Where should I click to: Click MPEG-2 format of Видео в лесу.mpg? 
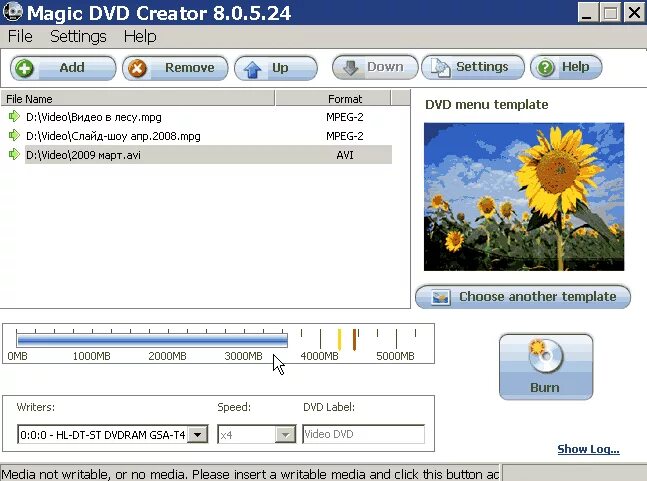click(345, 117)
